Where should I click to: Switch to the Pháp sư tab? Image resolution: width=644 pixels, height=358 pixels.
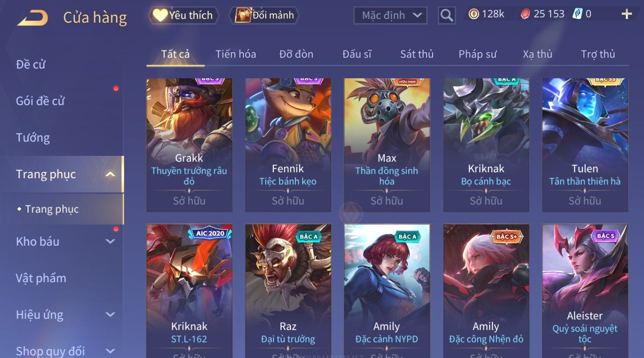[478, 54]
